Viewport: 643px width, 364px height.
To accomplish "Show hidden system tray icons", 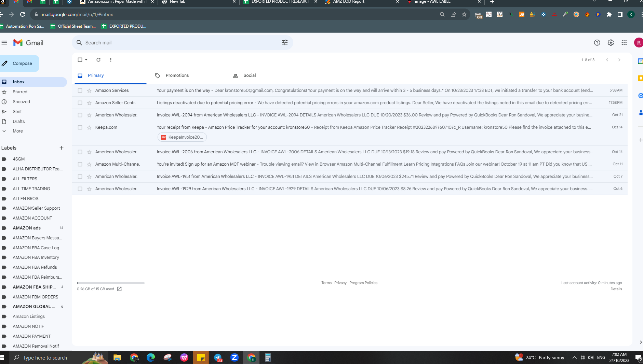I will click(574, 358).
